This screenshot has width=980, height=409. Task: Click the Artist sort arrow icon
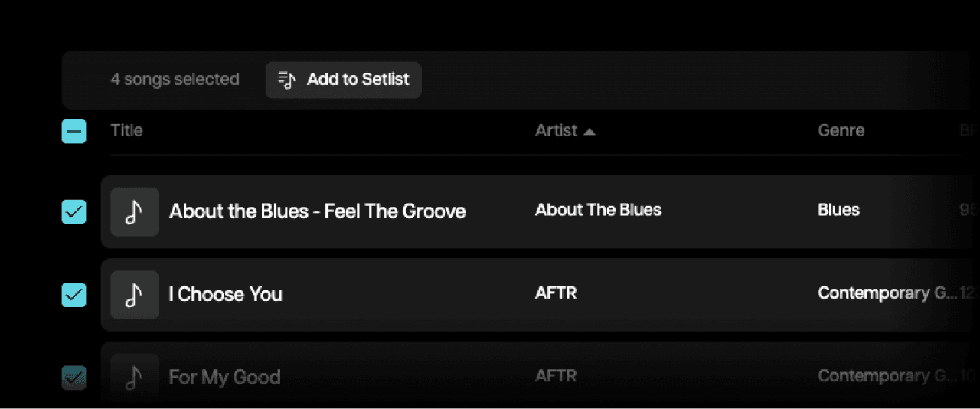click(x=589, y=132)
